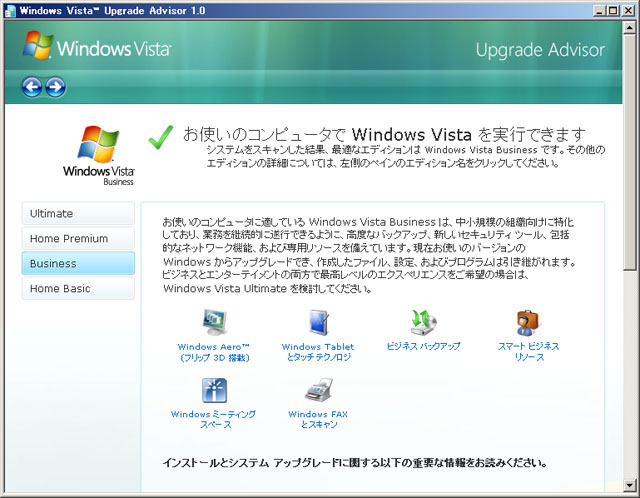Click the Upgrade Advisor title bar icon
This screenshot has width=640, height=498.
point(10,11)
